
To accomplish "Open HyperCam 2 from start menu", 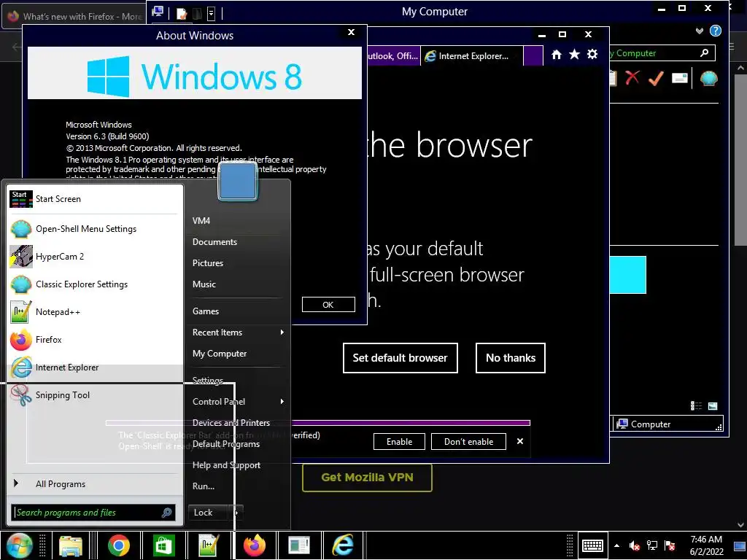I will (x=96, y=257).
